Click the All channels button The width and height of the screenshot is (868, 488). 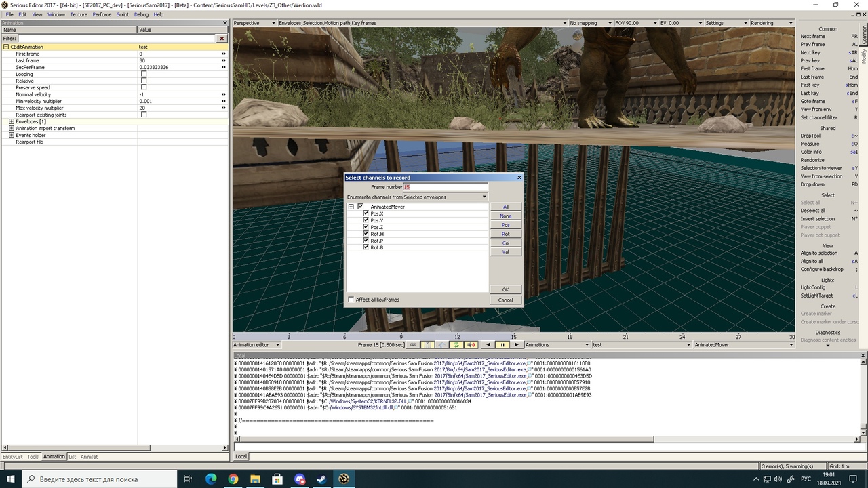(506, 207)
